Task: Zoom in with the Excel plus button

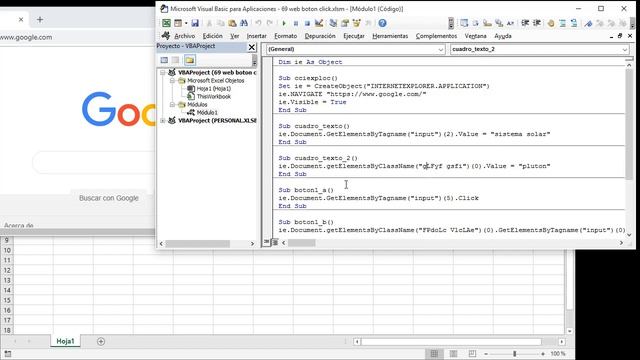Action: (543, 354)
